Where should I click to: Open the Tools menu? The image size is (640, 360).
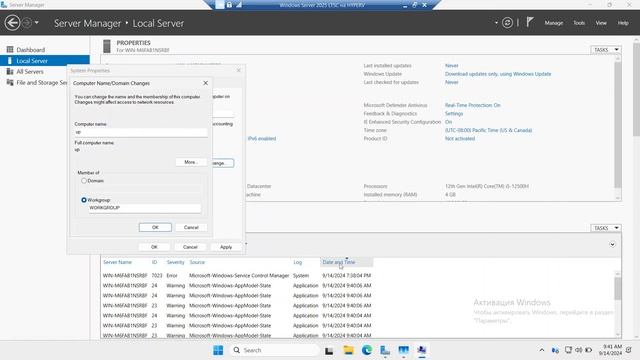(x=579, y=23)
